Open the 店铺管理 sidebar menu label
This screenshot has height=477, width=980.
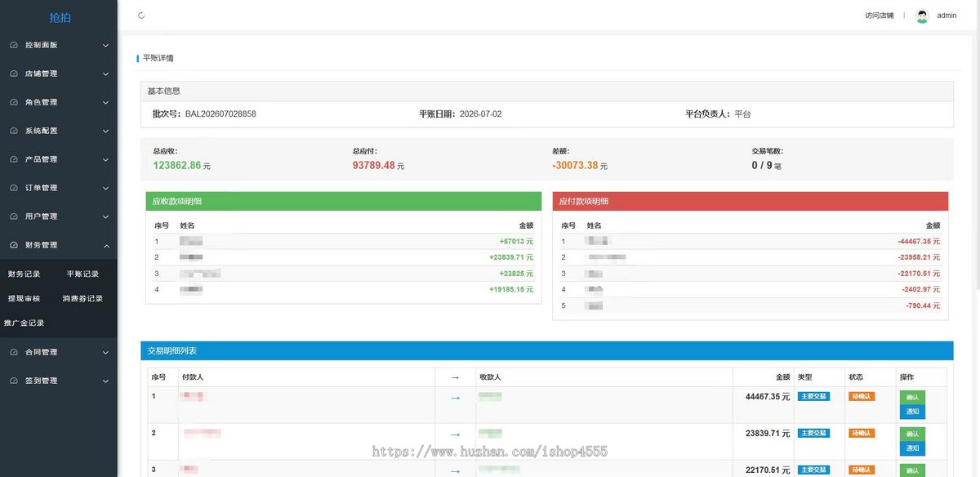[41, 74]
